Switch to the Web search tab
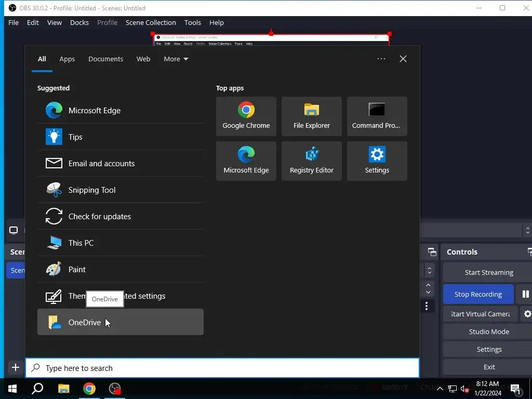Image resolution: width=532 pixels, height=399 pixels. 143,59
